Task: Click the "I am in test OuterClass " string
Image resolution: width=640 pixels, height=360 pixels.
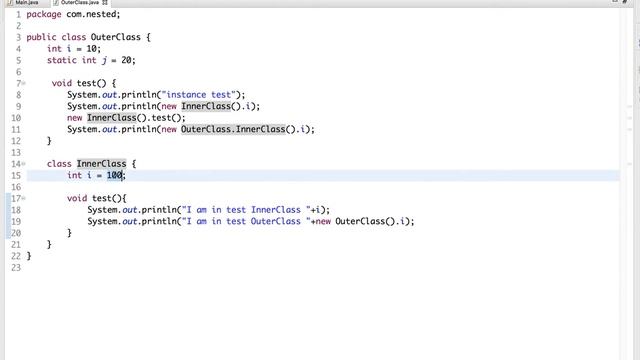Action: tap(246, 221)
